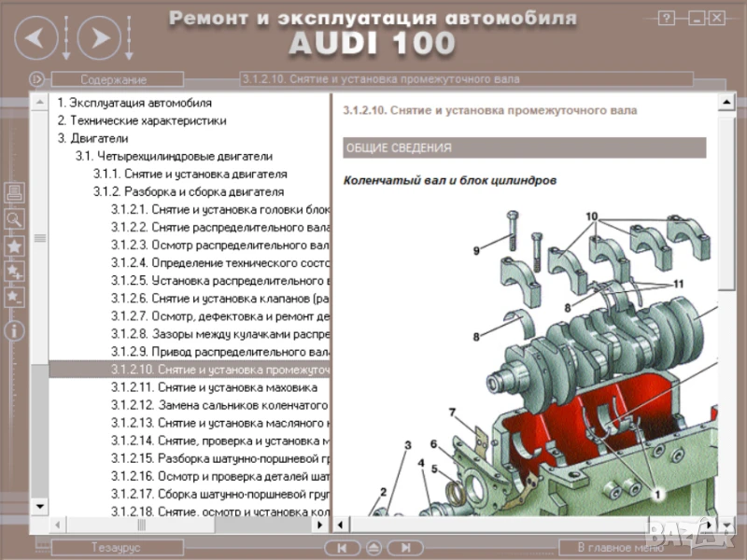The width and height of the screenshot is (747, 560).
Task: Select 3.1.1 Снятие и установка двигателя
Action: click(190, 175)
